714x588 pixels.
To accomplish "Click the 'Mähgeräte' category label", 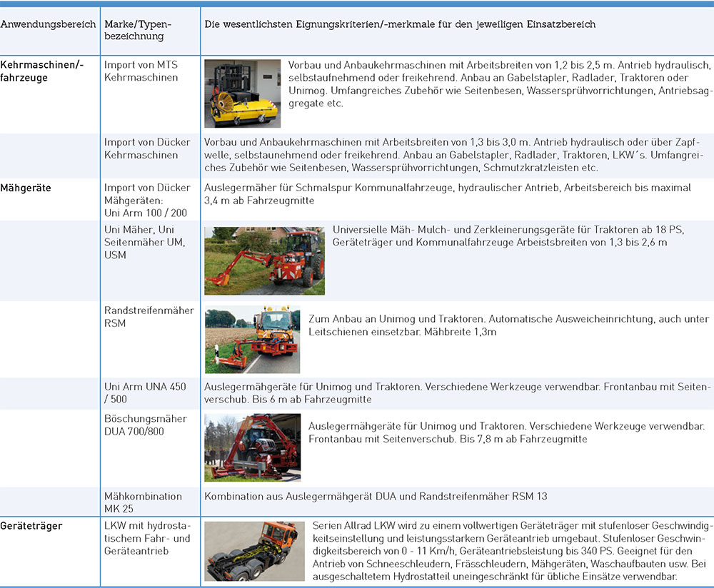I will tap(26, 188).
